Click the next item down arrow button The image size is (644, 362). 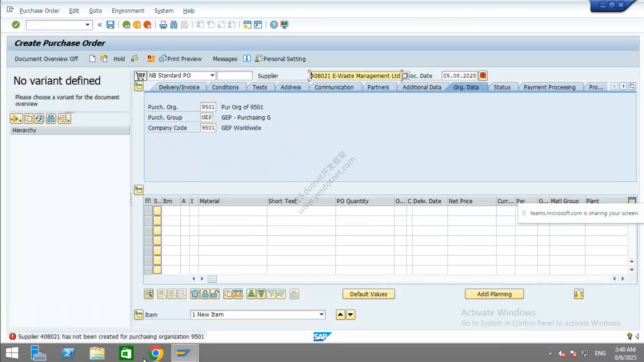tap(351, 314)
